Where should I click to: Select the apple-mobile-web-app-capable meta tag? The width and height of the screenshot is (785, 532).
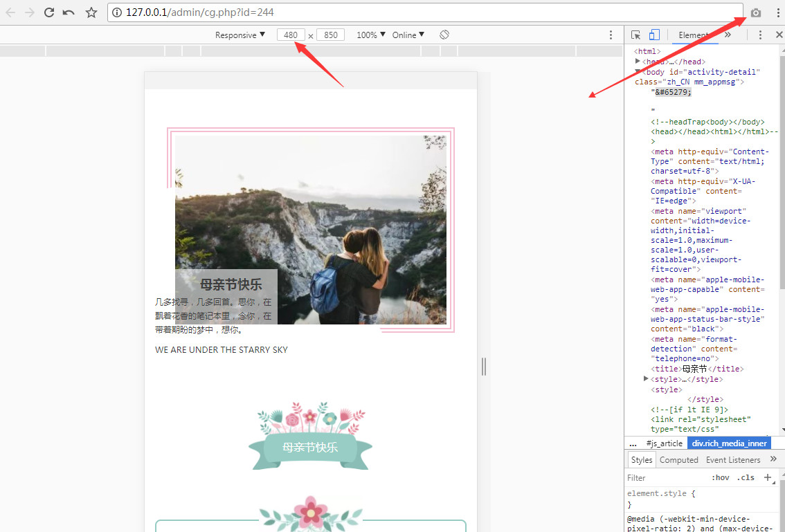point(708,289)
